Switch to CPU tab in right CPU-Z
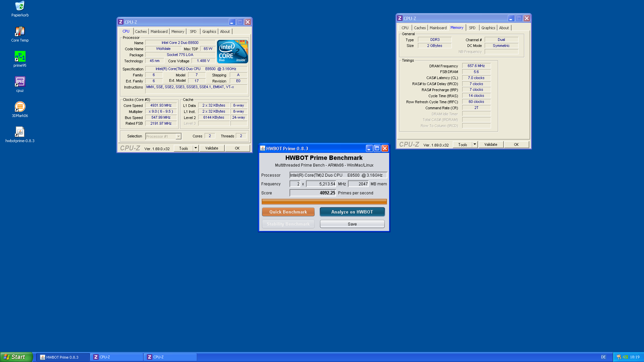 point(405,28)
